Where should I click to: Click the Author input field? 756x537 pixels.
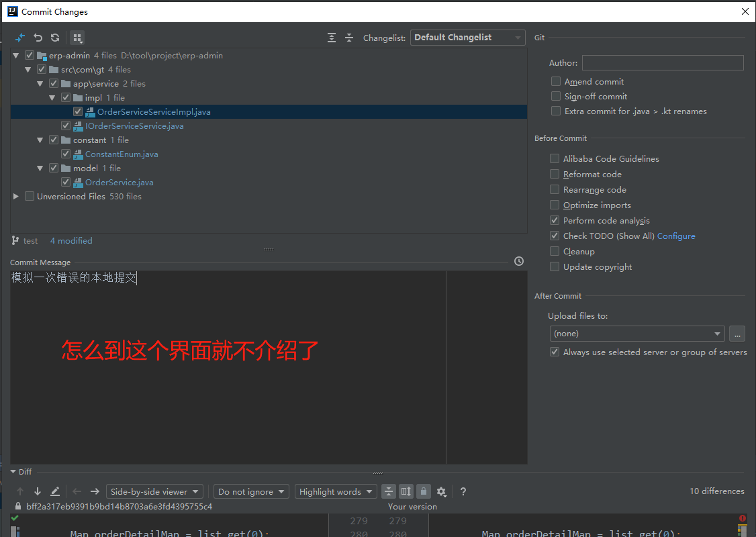point(663,62)
